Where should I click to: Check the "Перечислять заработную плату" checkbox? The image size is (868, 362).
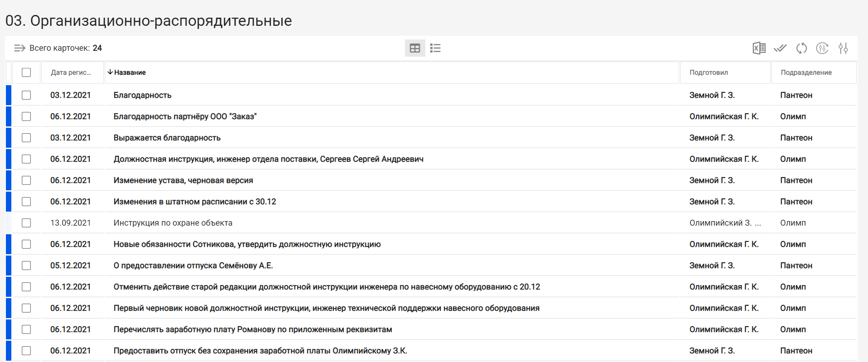(x=26, y=329)
